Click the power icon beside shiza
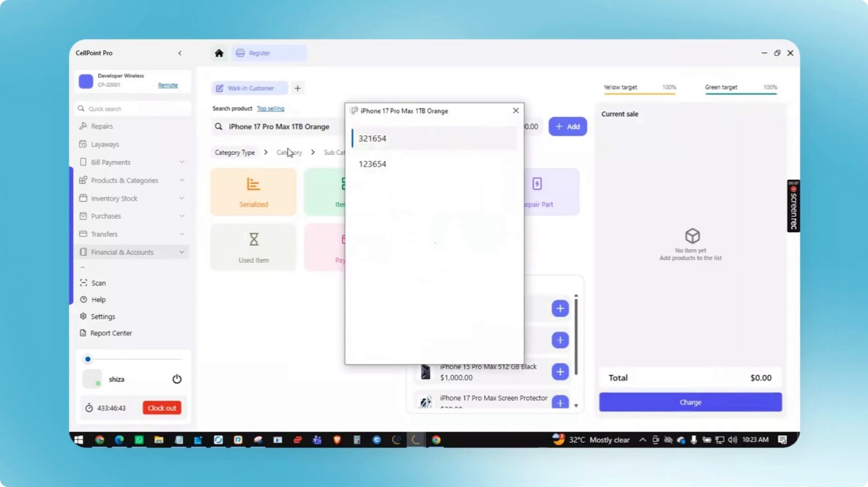868x487 pixels. point(177,379)
